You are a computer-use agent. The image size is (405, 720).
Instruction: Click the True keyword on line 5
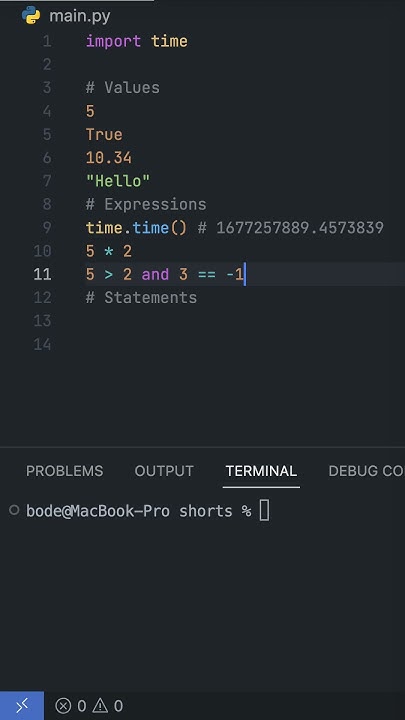click(104, 135)
